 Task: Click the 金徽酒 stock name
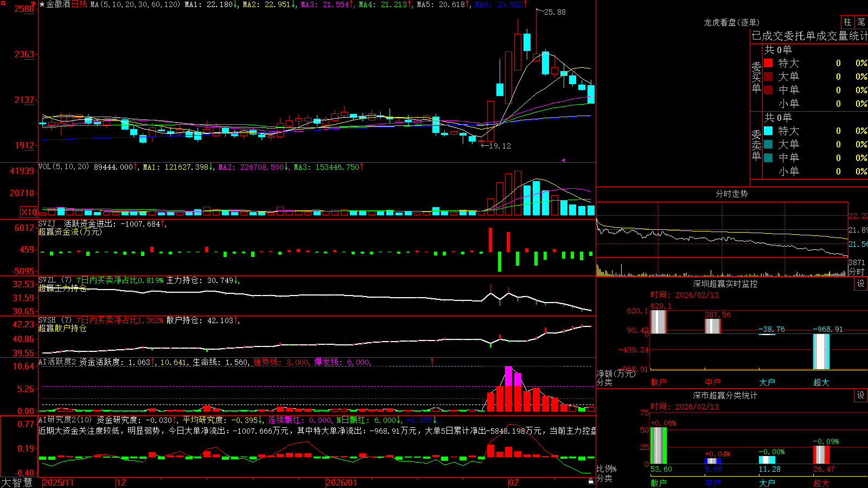click(x=59, y=4)
